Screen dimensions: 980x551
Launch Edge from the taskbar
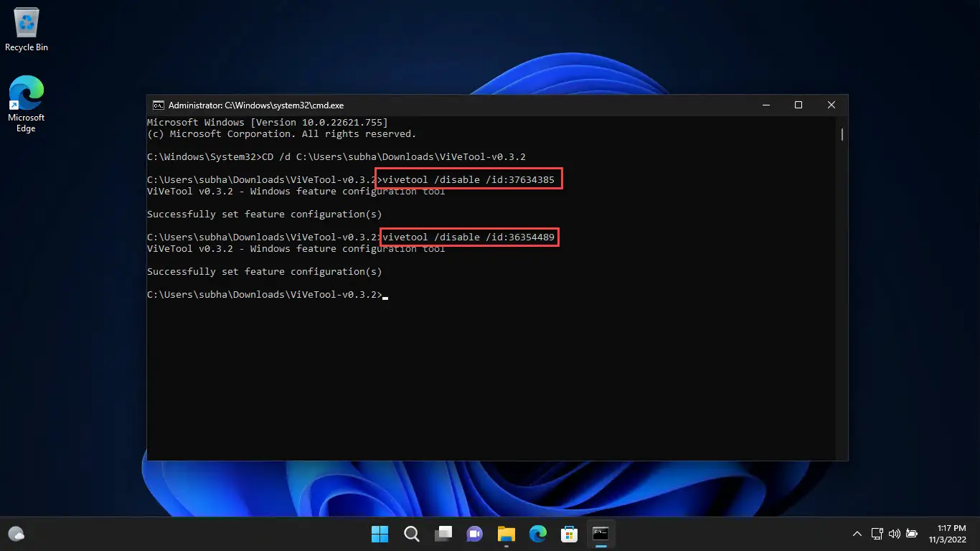[538, 534]
